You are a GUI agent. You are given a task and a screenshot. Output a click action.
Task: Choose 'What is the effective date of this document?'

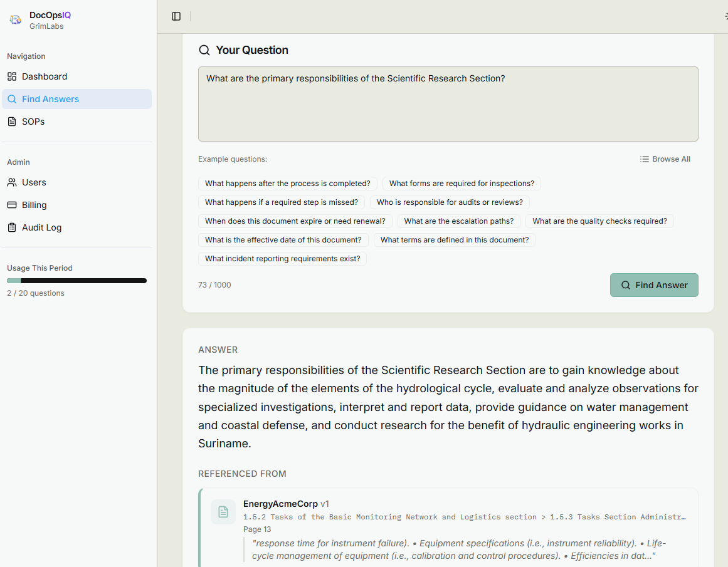(x=283, y=240)
